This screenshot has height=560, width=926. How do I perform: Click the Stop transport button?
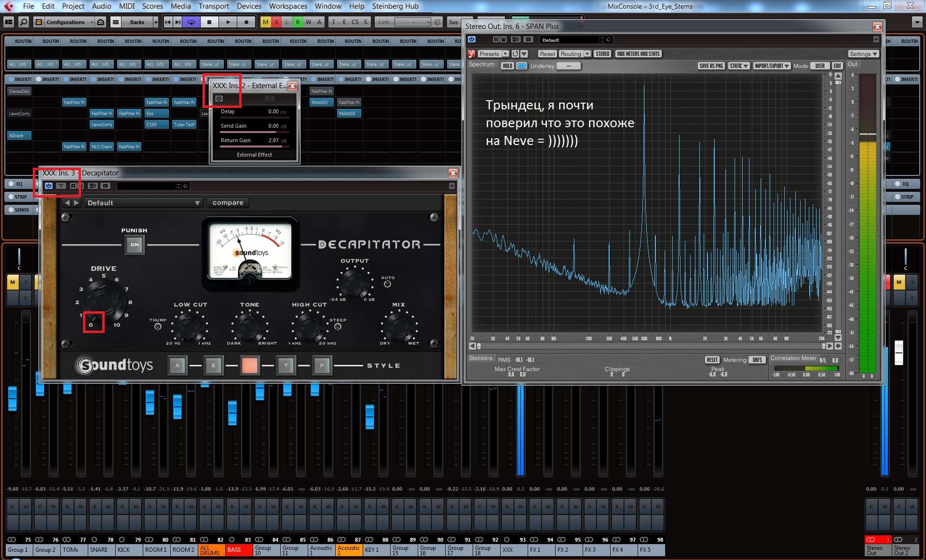tap(209, 22)
